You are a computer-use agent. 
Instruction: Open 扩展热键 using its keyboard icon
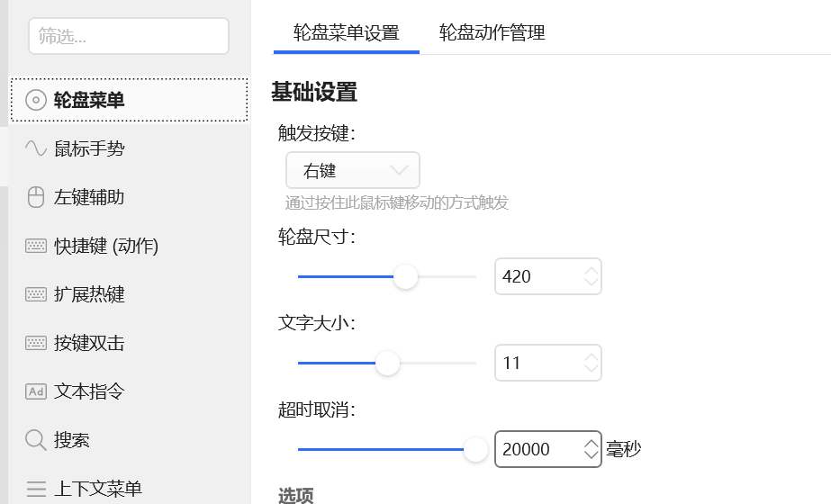35,294
